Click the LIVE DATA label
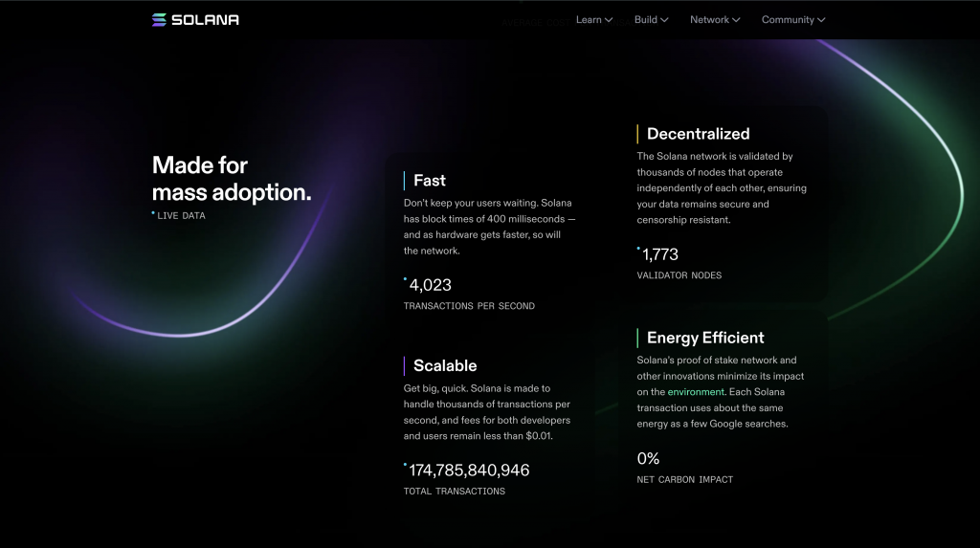Image resolution: width=980 pixels, height=548 pixels. [x=181, y=215]
